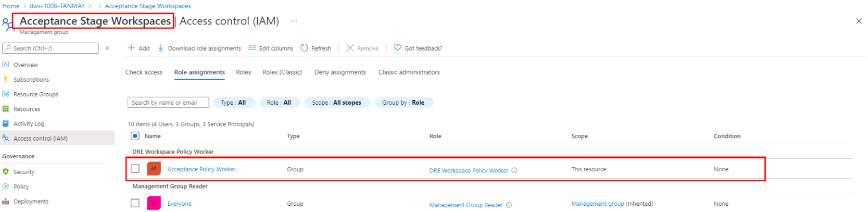The width and height of the screenshot is (868, 212).
Task: Check the Acceptance Policy Worker row checkbox
Action: click(x=135, y=169)
